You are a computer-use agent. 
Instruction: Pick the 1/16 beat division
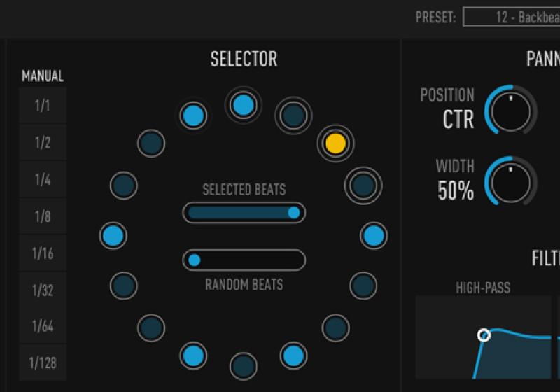coord(43,253)
